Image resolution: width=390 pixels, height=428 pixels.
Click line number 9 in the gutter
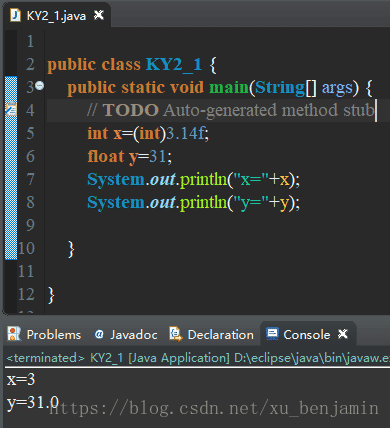click(30, 225)
